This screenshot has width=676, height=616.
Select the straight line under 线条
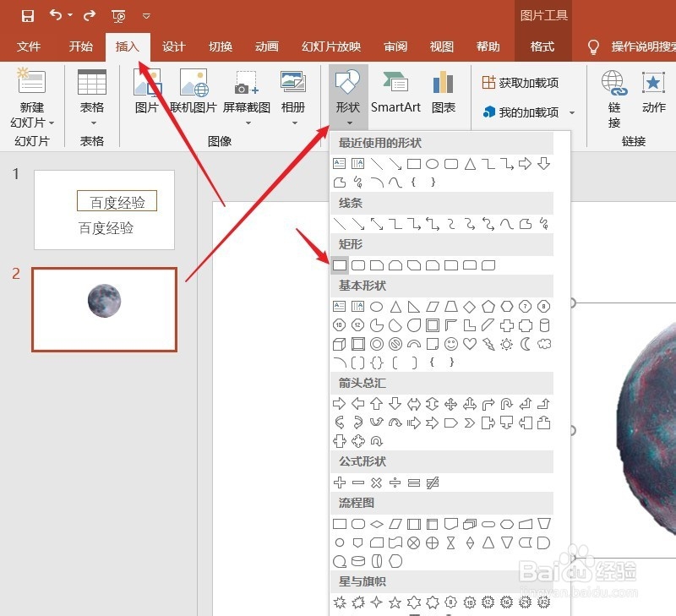340,224
